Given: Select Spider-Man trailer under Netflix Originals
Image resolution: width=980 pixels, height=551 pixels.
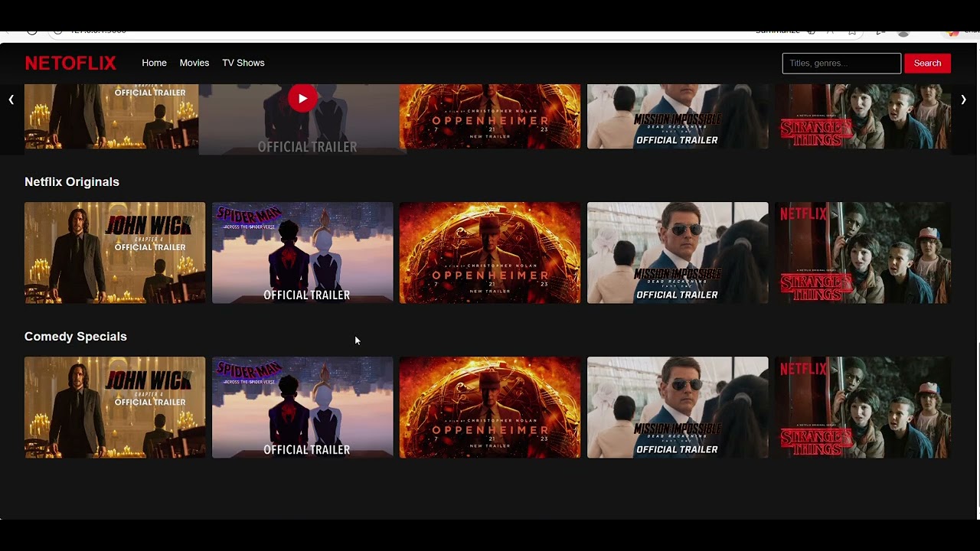Looking at the screenshot, I should pyautogui.click(x=302, y=253).
